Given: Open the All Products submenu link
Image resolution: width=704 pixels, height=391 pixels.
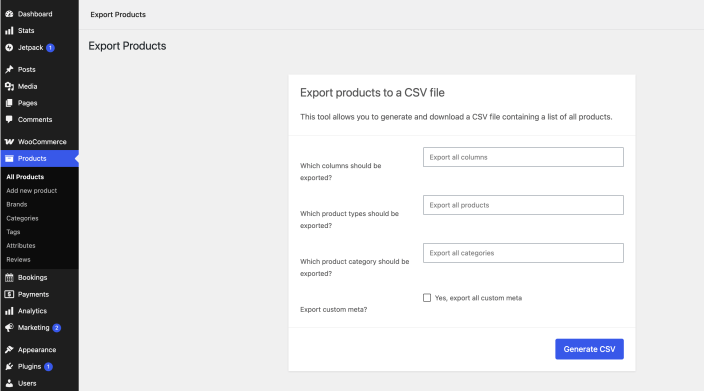Looking at the screenshot, I should coord(25,177).
